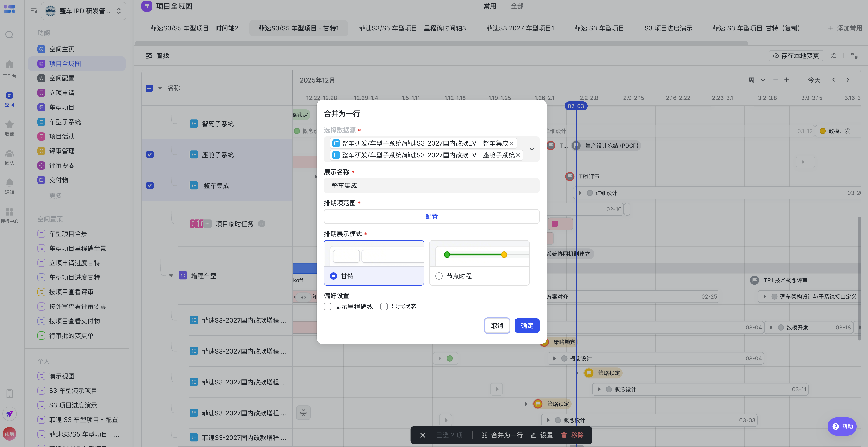
Task: Remove 座舱子系统 data source tag
Action: pyautogui.click(x=518, y=155)
